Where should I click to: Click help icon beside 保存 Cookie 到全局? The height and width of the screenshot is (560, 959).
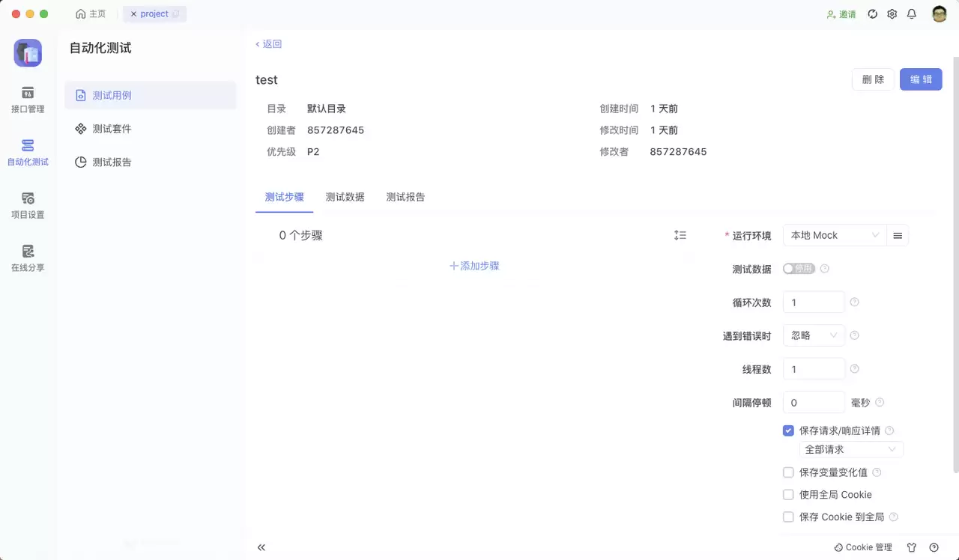pyautogui.click(x=893, y=517)
